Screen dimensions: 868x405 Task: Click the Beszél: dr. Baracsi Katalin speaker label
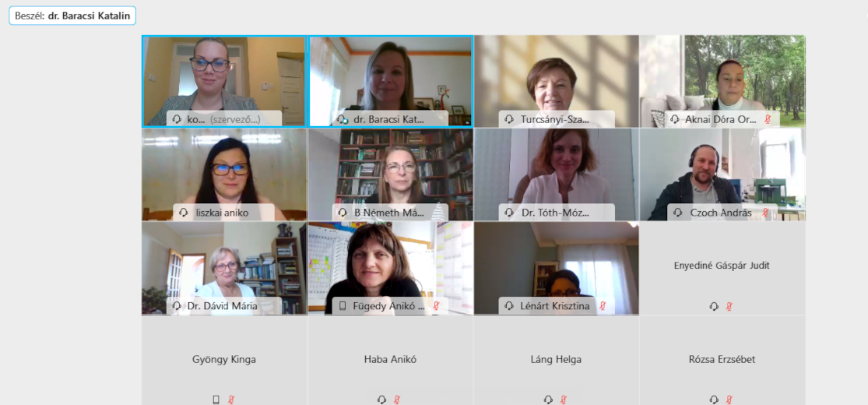72,16
